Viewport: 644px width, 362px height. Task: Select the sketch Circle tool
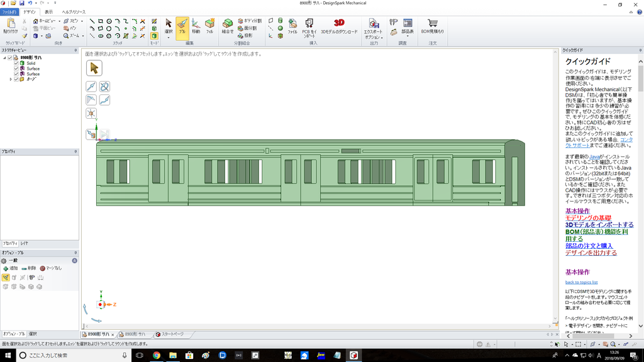(x=109, y=21)
